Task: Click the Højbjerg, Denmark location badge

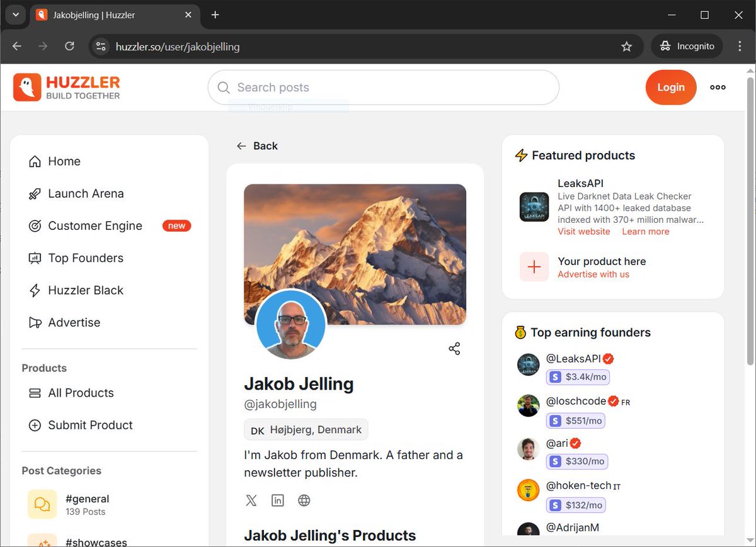Action: click(306, 430)
